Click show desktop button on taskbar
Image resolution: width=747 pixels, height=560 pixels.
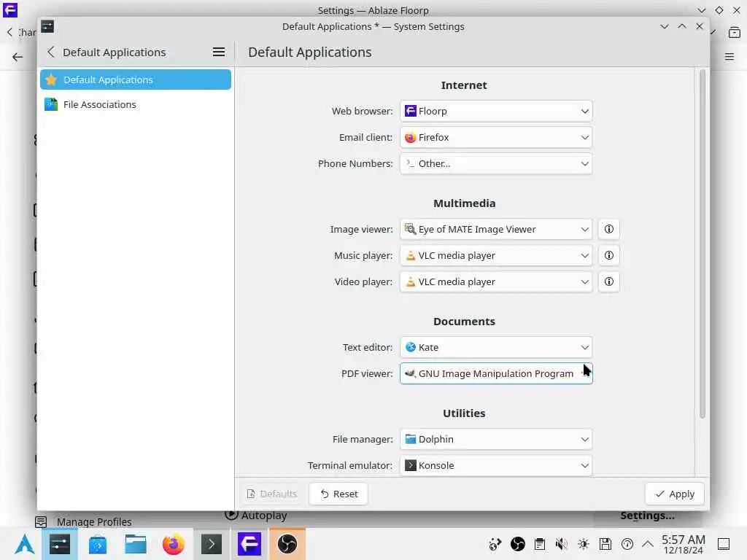pyautogui.click(x=724, y=544)
